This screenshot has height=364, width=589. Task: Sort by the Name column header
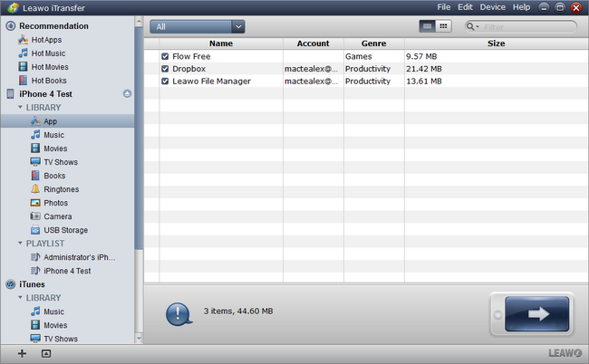coord(221,43)
